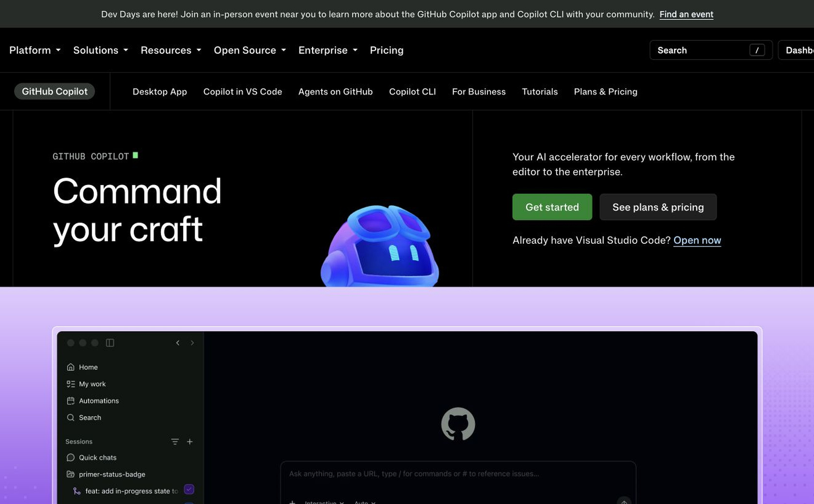The width and height of the screenshot is (814, 504).
Task: Click the green square beside GITHUB COPILOT
Action: coord(135,155)
